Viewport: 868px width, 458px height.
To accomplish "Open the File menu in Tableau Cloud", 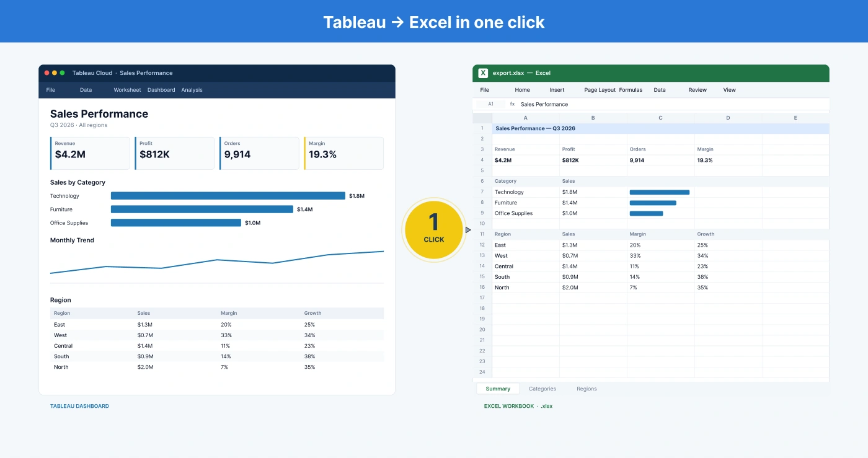I will point(51,90).
